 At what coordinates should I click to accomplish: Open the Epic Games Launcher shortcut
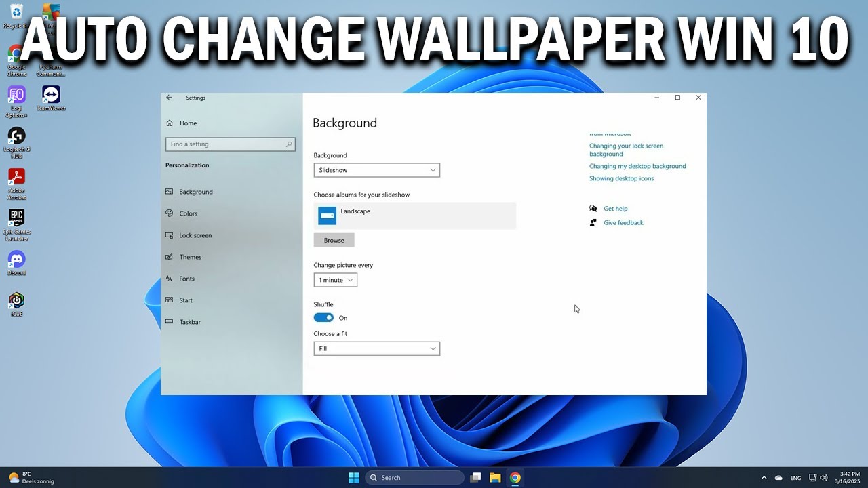[x=16, y=225]
